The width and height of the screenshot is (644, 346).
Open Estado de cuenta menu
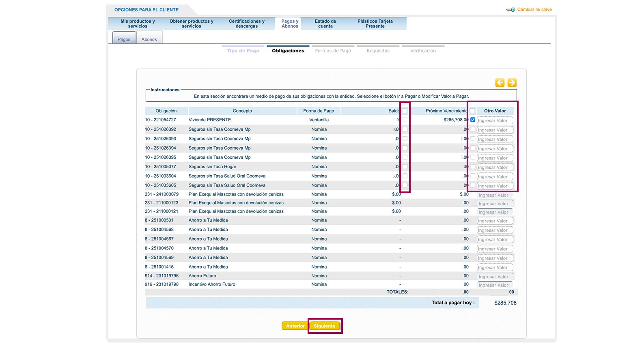point(325,24)
